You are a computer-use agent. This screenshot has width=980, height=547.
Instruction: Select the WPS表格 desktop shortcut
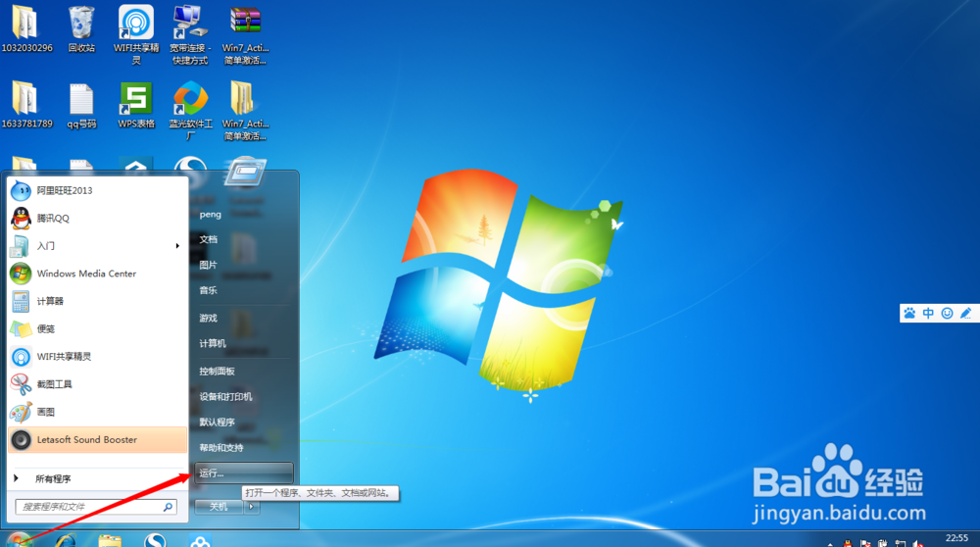coord(135,105)
